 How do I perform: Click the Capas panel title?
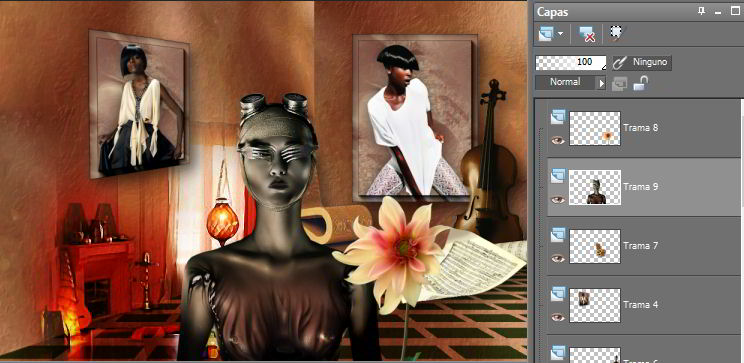click(x=552, y=12)
